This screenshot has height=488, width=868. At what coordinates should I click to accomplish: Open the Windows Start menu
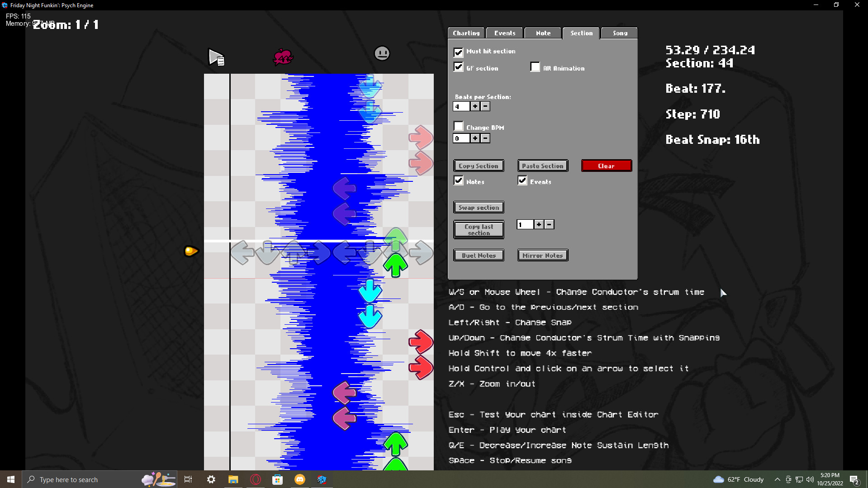click(x=11, y=479)
